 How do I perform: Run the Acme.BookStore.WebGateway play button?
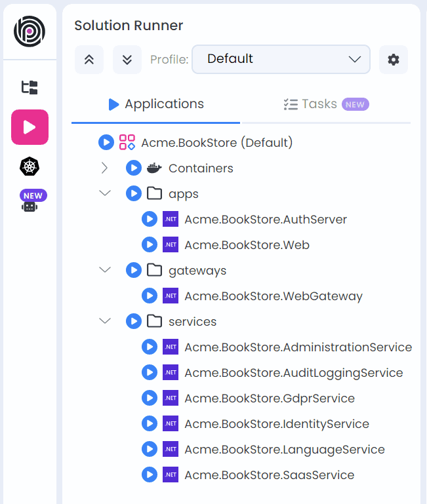pyautogui.click(x=149, y=296)
